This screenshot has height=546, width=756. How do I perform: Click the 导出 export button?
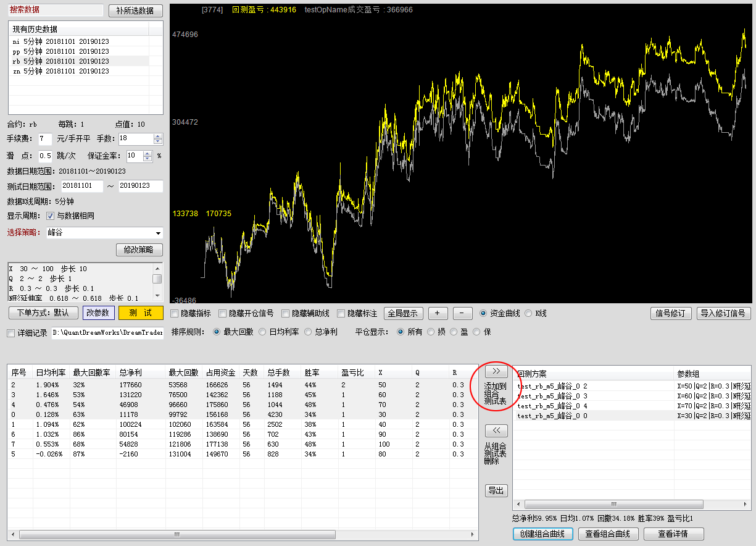[x=496, y=490]
